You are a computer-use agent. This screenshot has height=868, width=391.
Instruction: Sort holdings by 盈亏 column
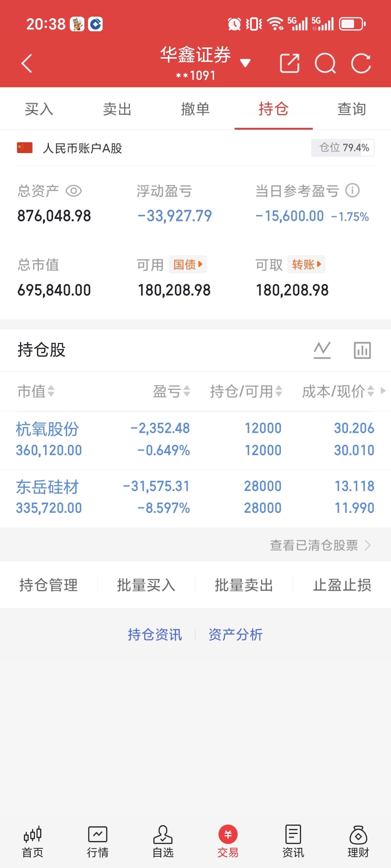[x=172, y=391]
